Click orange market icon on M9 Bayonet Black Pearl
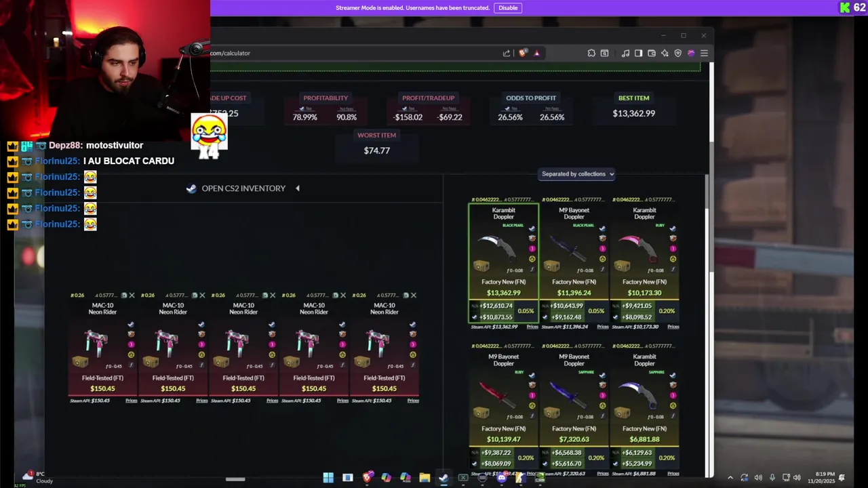 tap(602, 239)
